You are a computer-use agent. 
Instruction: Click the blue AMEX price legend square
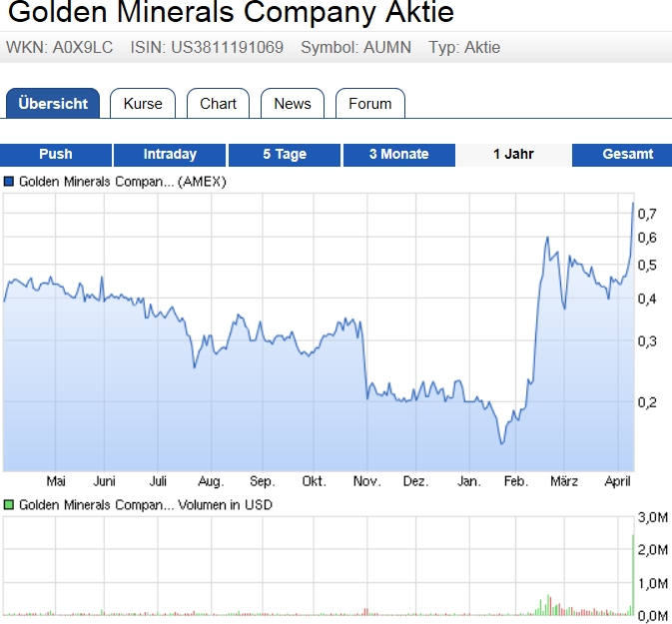coord(9,182)
